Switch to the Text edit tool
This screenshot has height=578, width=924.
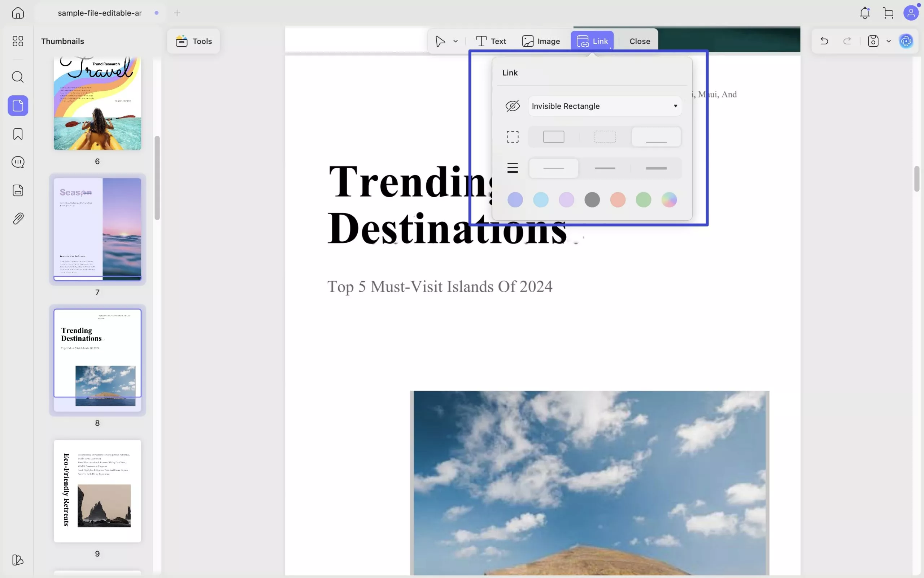(x=491, y=41)
